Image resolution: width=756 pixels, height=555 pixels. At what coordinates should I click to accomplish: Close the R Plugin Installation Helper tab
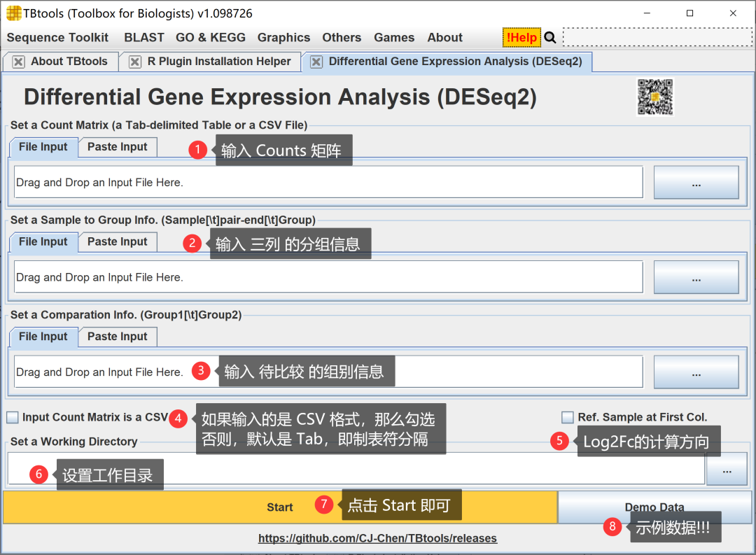135,62
